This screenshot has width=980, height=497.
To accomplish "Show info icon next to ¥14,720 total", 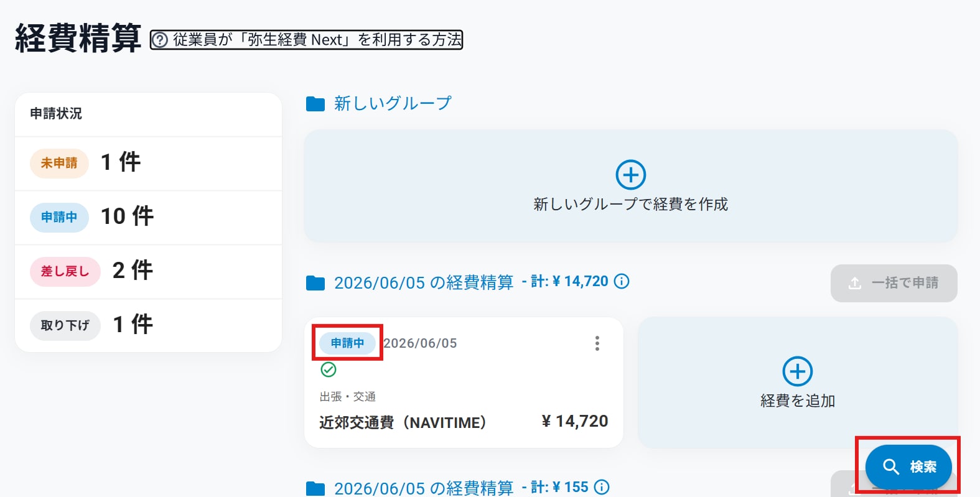I will point(622,282).
